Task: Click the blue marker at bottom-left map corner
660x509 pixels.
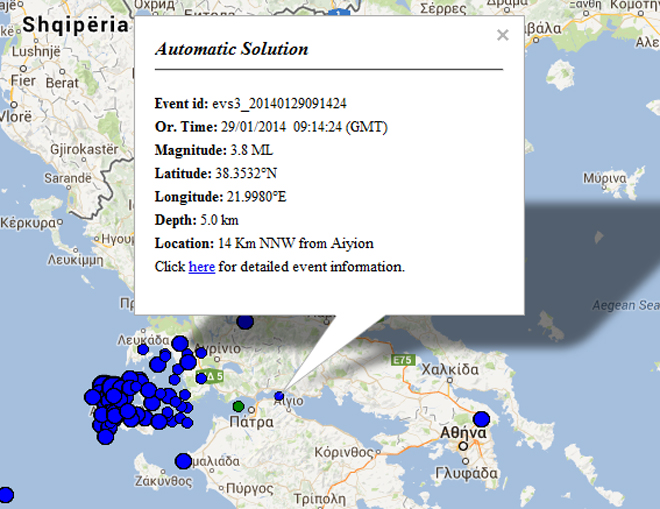Action: click(x=5, y=494)
